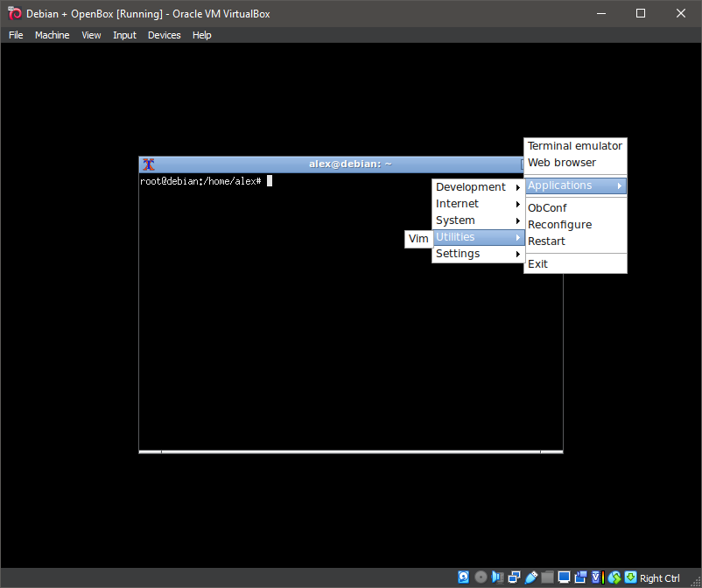
Task: Click the network activity icon in status bar
Action: coord(514,577)
